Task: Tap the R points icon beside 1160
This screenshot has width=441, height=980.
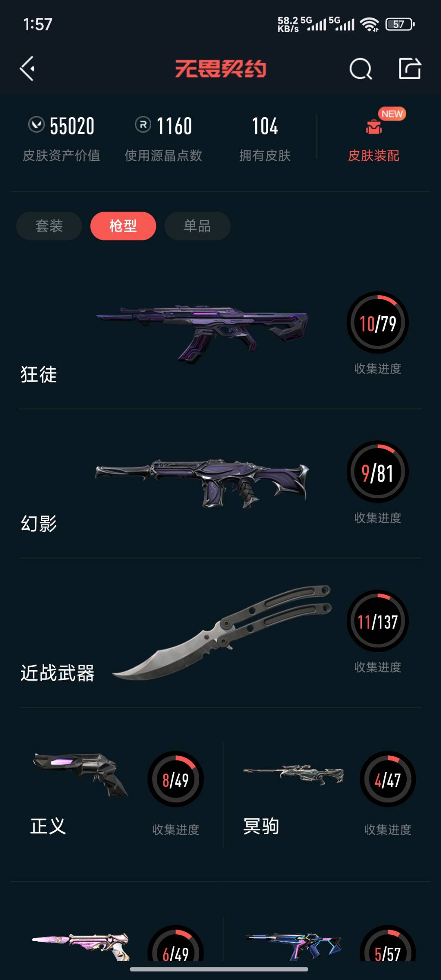Action: point(143,124)
